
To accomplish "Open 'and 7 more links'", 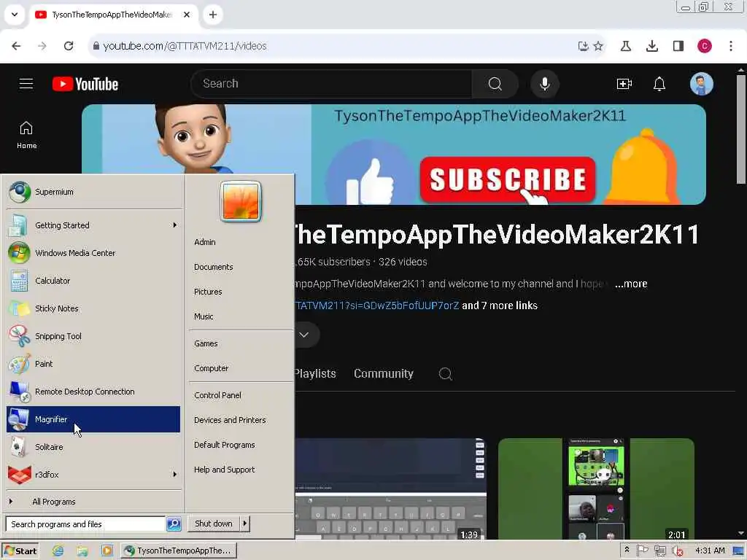I will [500, 306].
